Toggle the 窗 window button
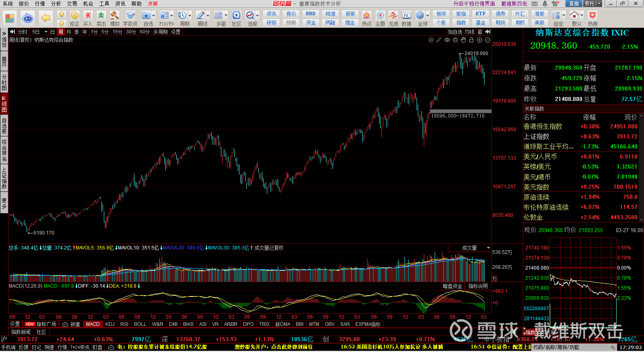This screenshot has width=644, height=352. (x=480, y=32)
